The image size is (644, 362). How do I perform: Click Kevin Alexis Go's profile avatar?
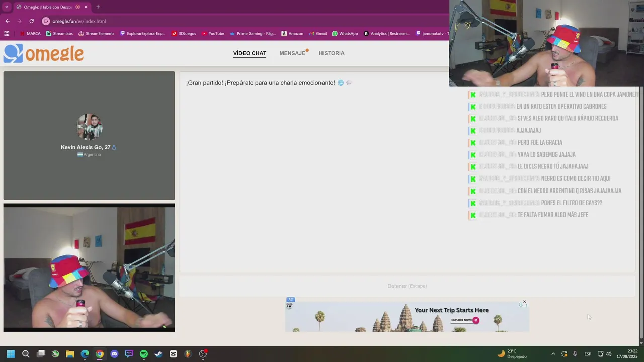click(x=89, y=127)
